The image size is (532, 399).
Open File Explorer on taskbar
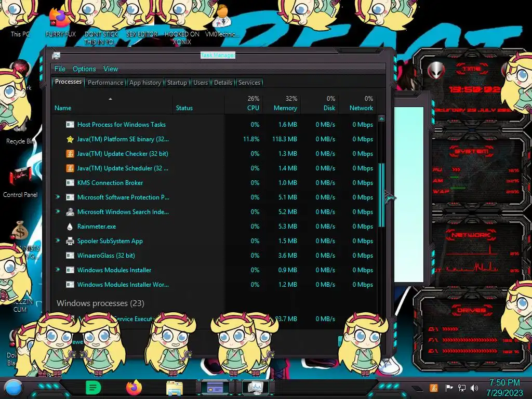pos(175,388)
